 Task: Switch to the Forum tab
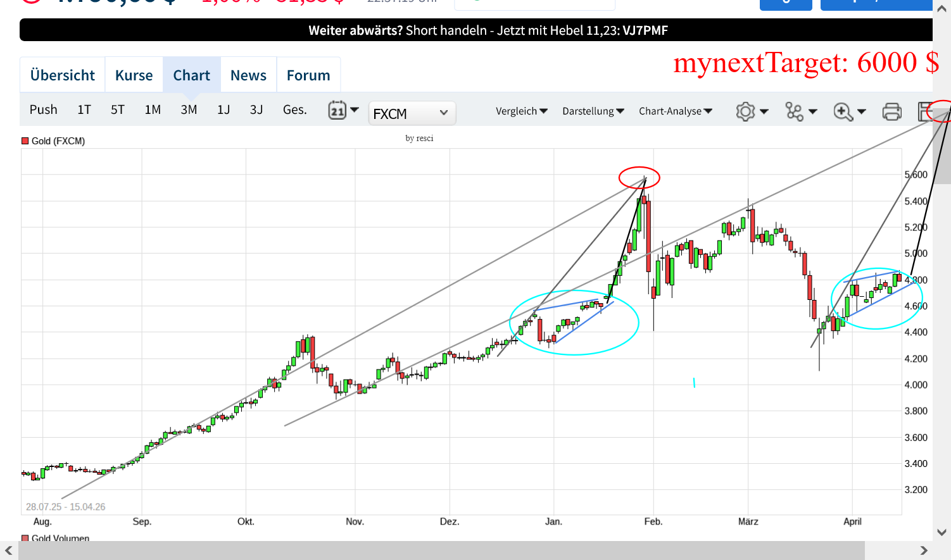coord(308,75)
